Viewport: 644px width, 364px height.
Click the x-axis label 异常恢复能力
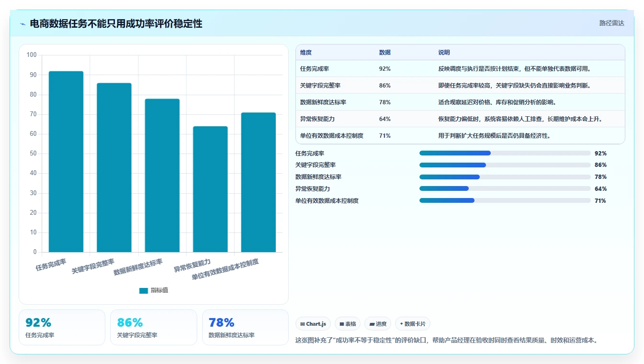point(192,265)
